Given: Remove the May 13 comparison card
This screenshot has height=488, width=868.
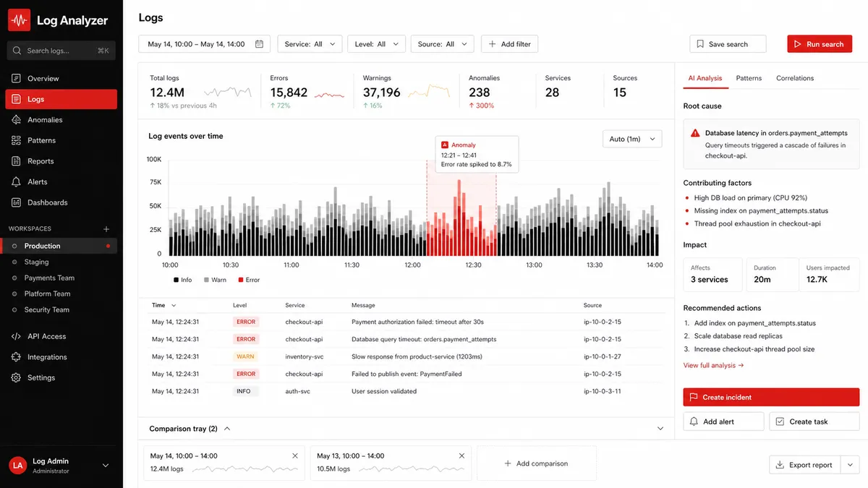Looking at the screenshot, I should pyautogui.click(x=461, y=456).
